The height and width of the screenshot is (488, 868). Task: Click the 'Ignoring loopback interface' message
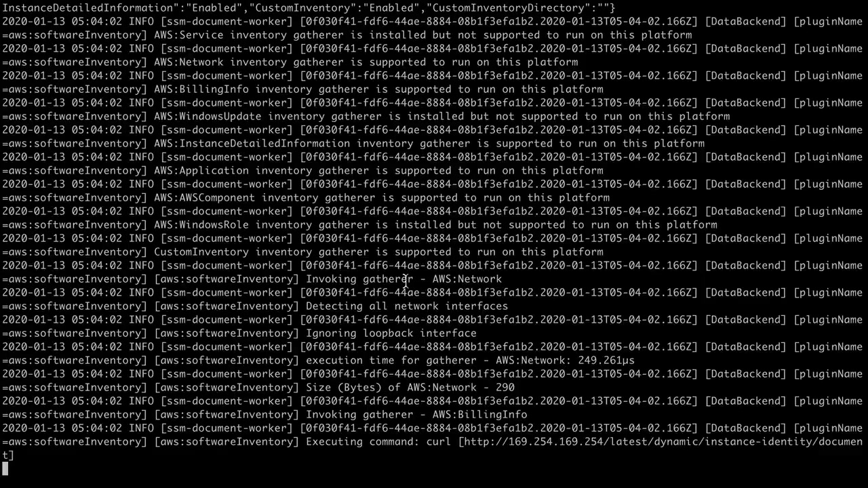[x=391, y=333]
